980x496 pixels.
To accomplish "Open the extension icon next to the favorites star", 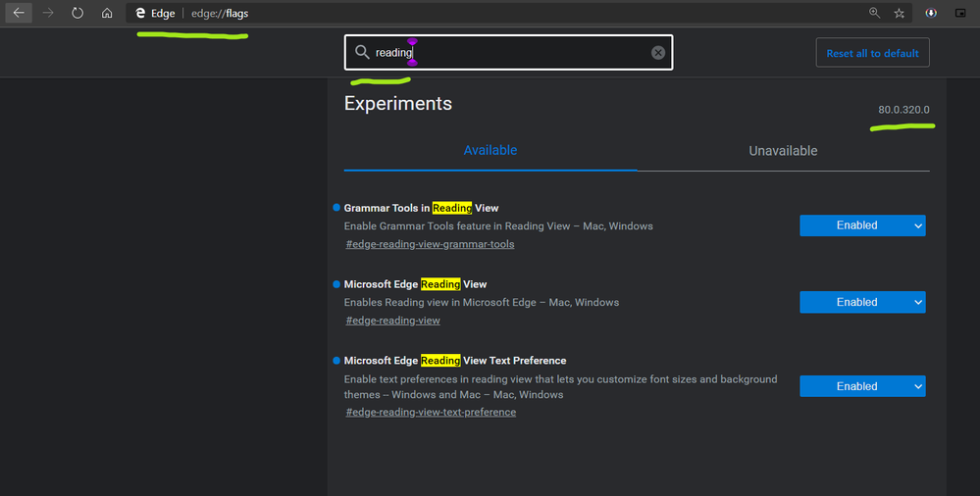I will click(x=931, y=13).
